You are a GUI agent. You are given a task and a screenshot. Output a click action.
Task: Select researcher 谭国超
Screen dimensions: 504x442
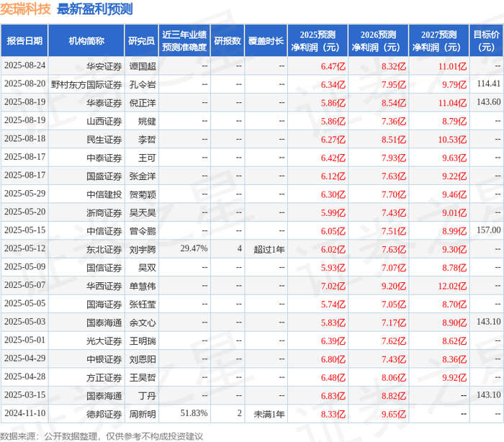(x=143, y=66)
